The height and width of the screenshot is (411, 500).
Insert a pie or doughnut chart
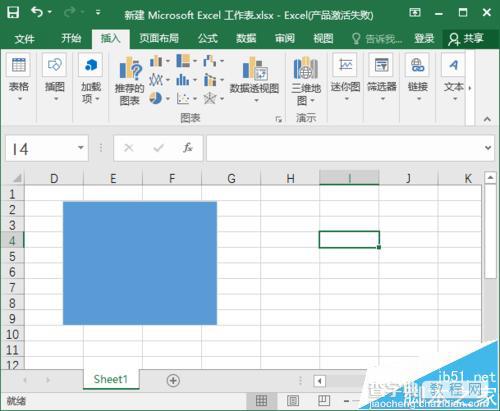pyautogui.click(x=159, y=98)
